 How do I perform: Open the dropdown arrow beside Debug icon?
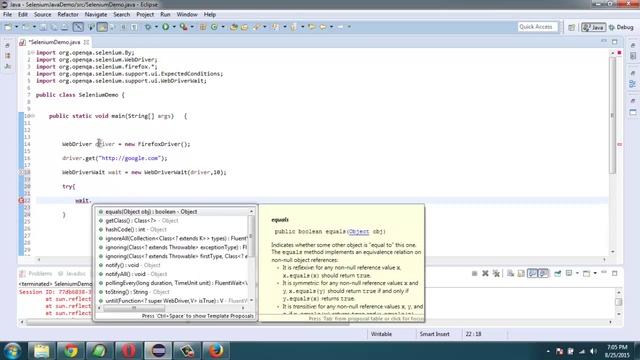pyautogui.click(x=156, y=27)
